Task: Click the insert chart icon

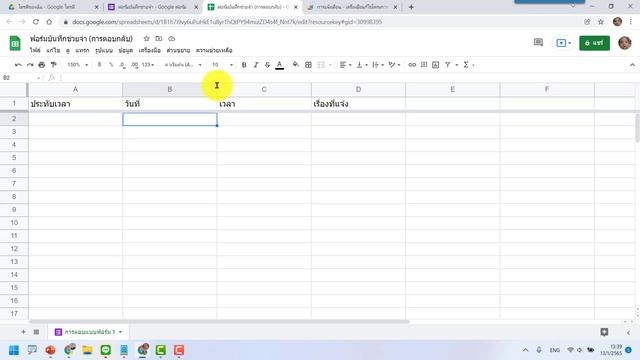Action: pyautogui.click(x=436, y=65)
